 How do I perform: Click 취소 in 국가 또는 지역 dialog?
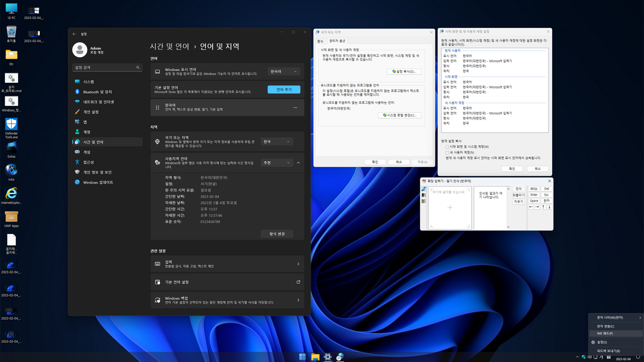399,162
